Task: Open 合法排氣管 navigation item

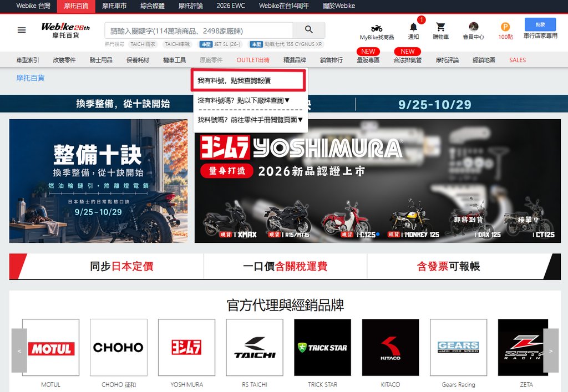Action: click(408, 60)
